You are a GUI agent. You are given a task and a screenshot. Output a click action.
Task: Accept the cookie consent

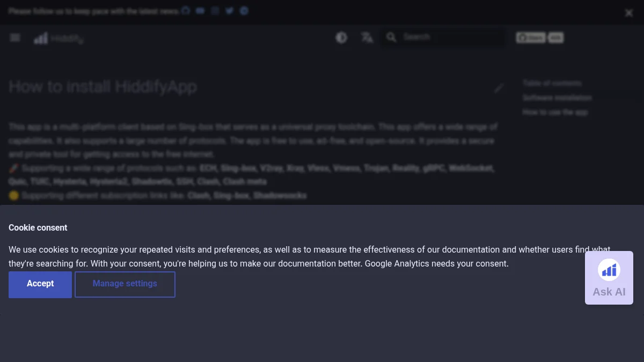(x=40, y=284)
